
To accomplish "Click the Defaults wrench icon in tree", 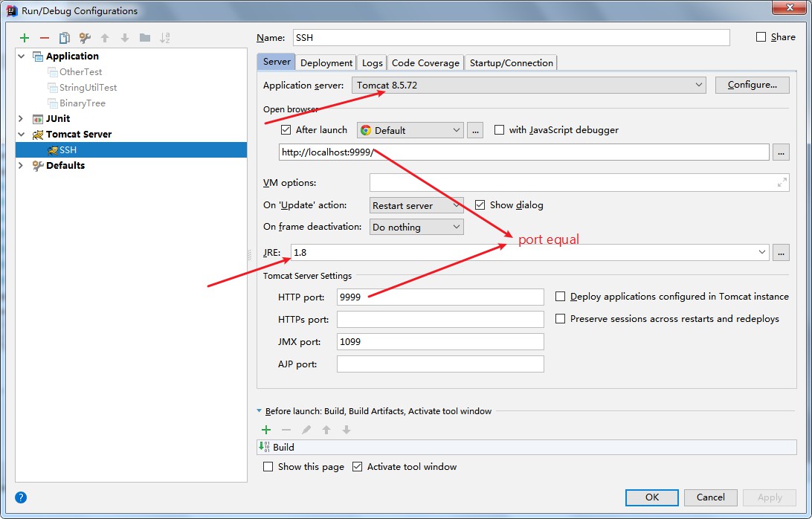I will [38, 166].
